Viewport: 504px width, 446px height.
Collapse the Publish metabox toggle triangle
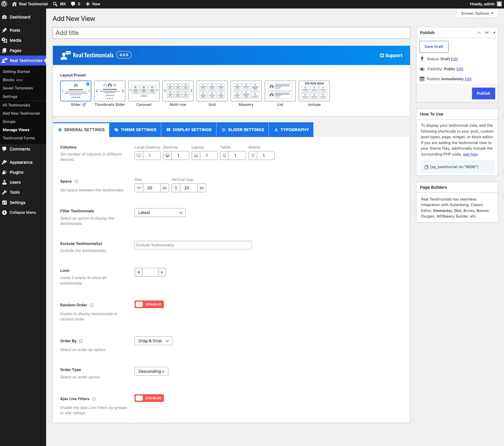pyautogui.click(x=494, y=33)
